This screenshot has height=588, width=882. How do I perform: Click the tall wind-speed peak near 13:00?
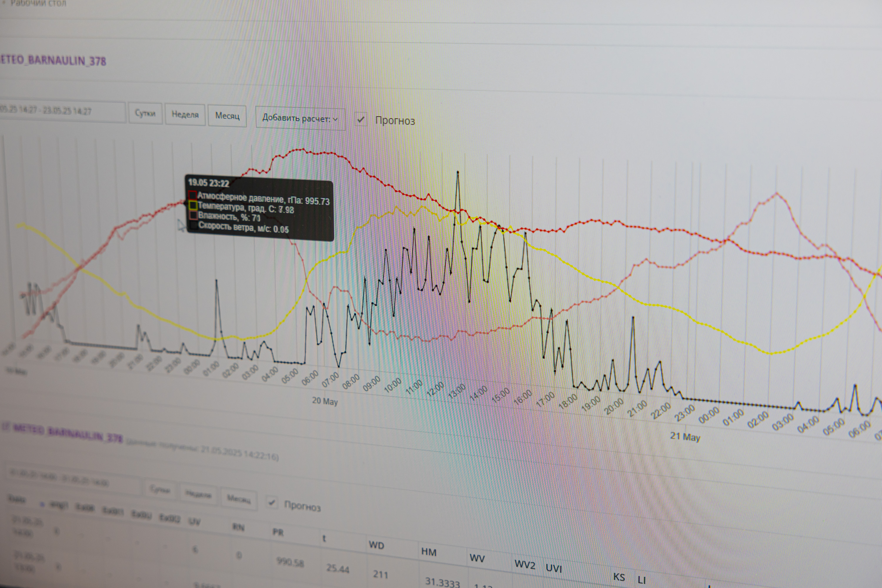(458, 172)
